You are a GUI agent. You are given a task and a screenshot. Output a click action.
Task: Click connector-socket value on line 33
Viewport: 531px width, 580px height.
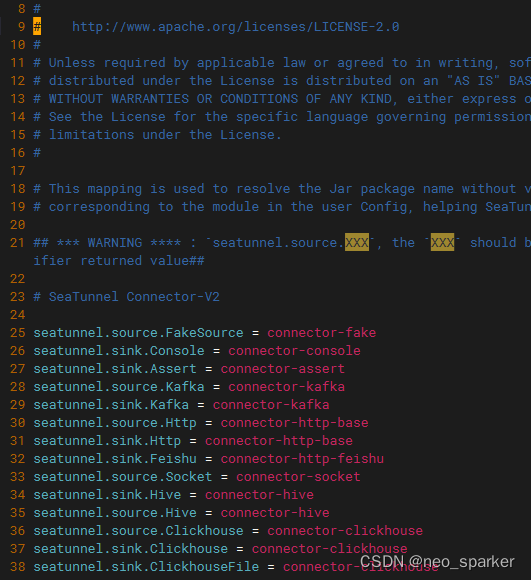(x=298, y=476)
